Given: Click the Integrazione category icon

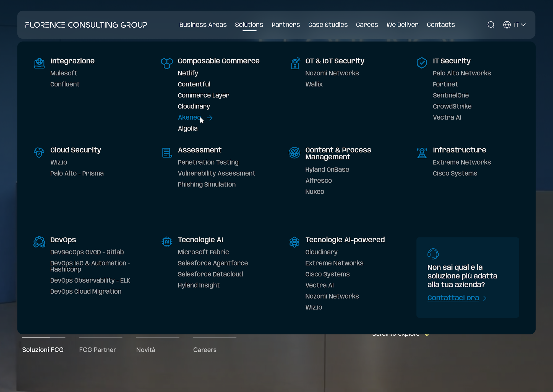Looking at the screenshot, I should pyautogui.click(x=39, y=63).
